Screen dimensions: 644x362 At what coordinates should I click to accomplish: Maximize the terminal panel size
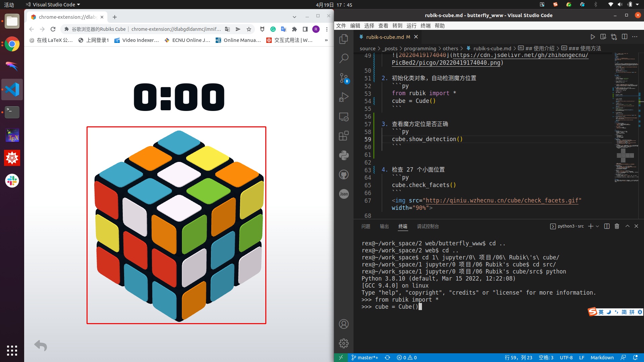(x=627, y=226)
